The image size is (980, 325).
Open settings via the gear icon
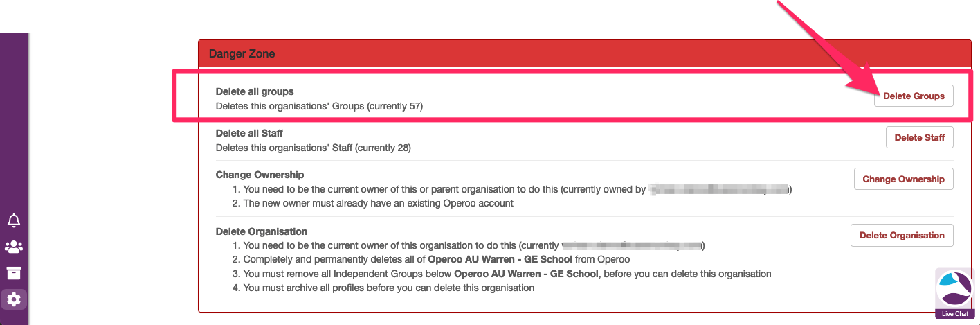14,300
